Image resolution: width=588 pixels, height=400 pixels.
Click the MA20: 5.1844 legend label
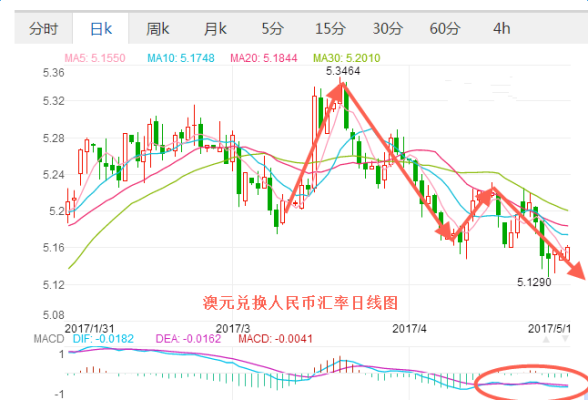(264, 58)
